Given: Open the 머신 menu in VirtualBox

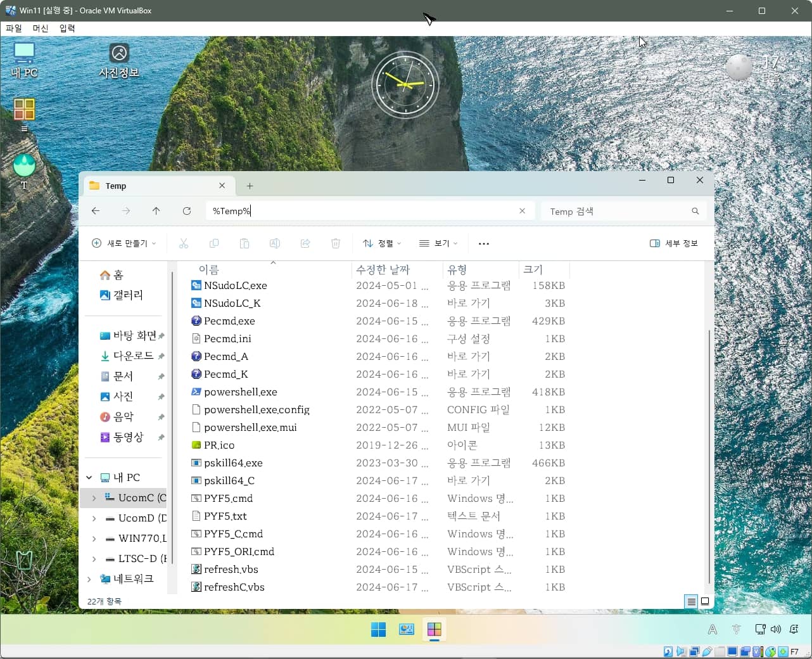Looking at the screenshot, I should tap(41, 28).
